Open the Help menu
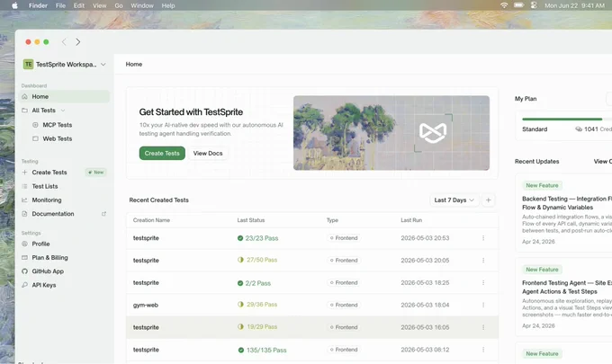The image size is (612, 364). (168, 5)
